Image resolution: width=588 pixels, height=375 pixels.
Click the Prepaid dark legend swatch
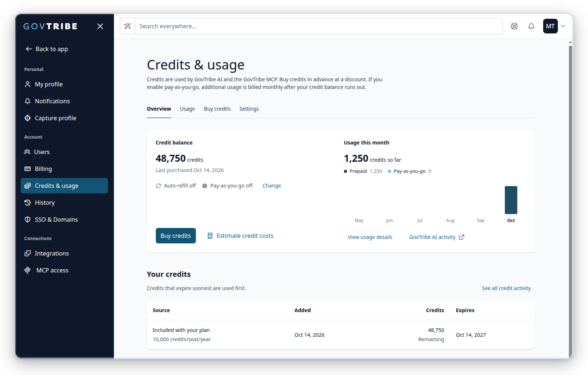point(345,171)
